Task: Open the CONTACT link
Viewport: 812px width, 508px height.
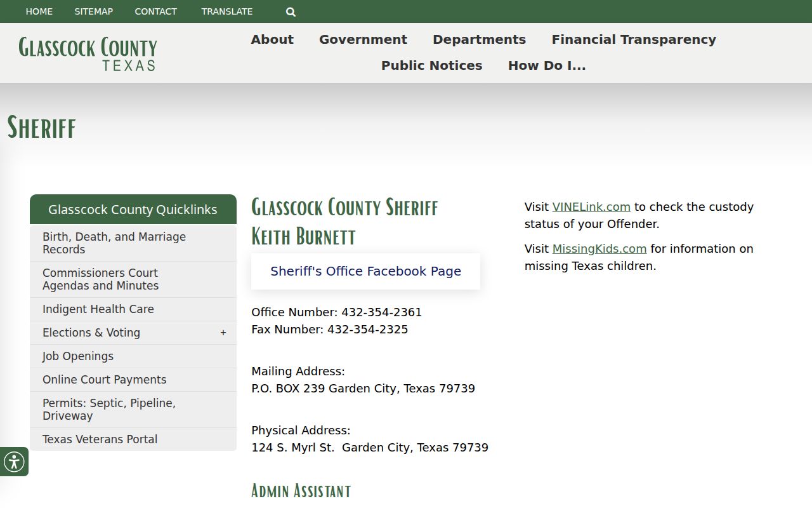Action: coord(156,11)
